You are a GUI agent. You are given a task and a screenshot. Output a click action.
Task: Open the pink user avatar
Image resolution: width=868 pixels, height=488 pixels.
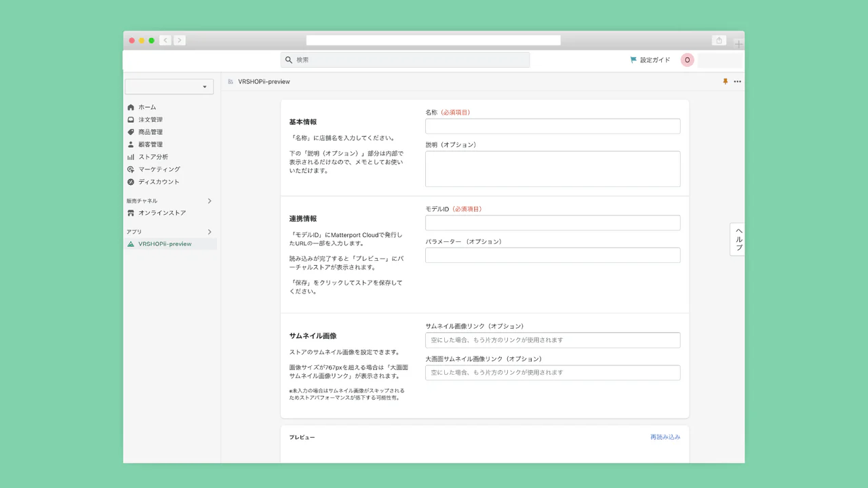click(x=687, y=60)
